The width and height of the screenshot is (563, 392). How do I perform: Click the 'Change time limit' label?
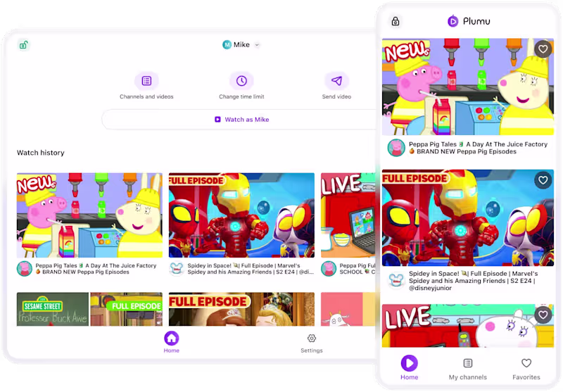point(241,96)
